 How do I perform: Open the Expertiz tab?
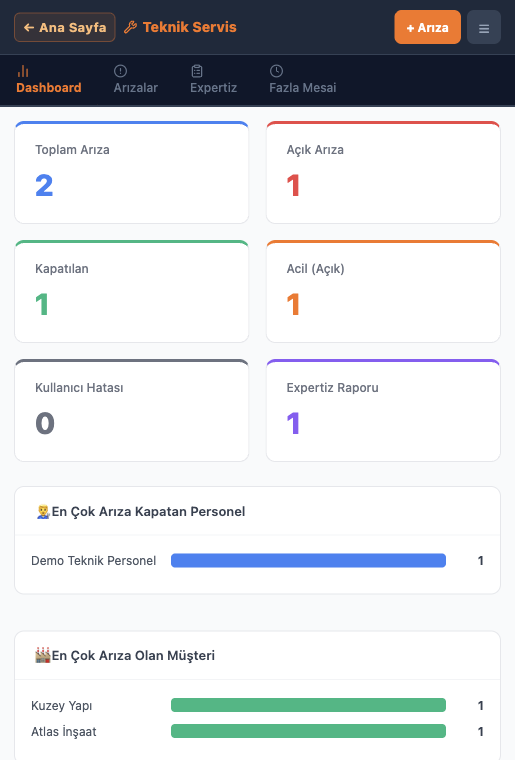(213, 80)
